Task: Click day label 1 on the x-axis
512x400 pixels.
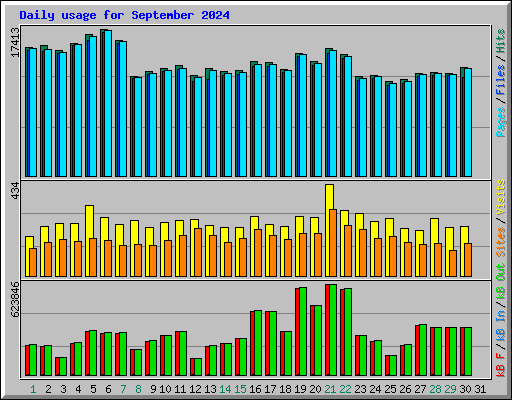Action: pyautogui.click(x=33, y=389)
